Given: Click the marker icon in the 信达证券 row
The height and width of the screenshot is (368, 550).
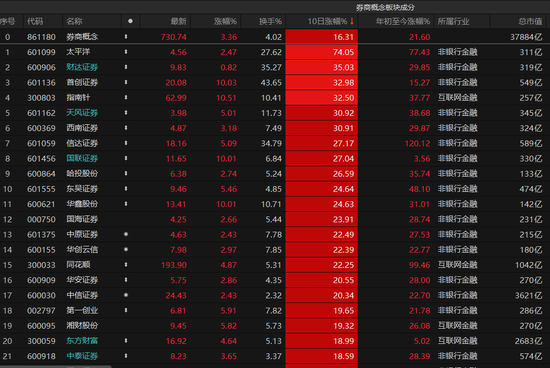Looking at the screenshot, I should click(x=126, y=143).
